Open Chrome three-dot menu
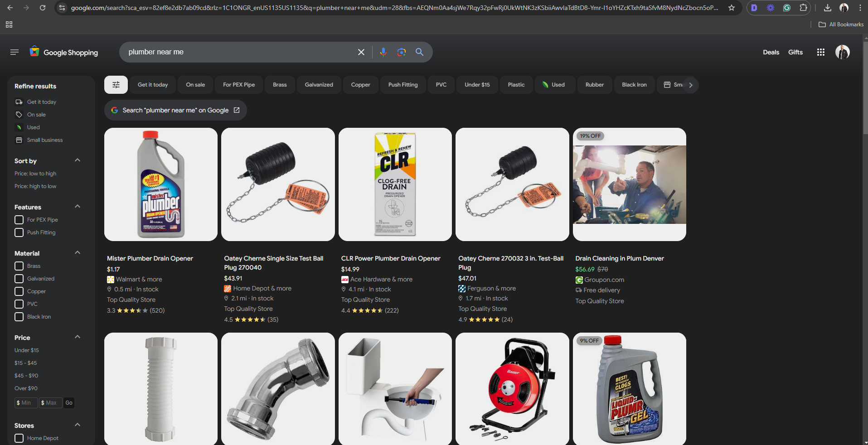This screenshot has width=868, height=445. click(860, 8)
